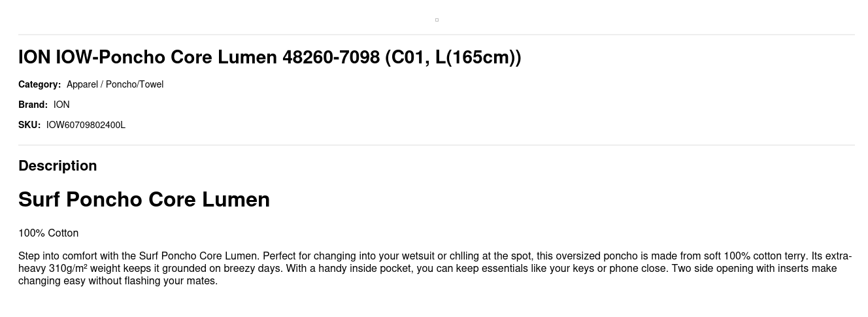Click the SKU label
Screen dimensions: 868x317
(29, 125)
